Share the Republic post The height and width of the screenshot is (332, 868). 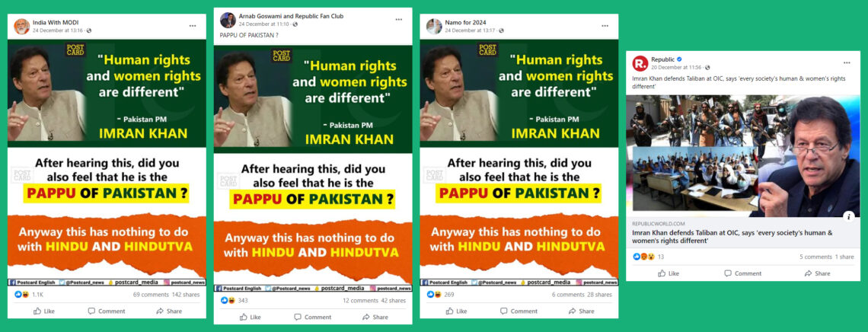pos(817,273)
